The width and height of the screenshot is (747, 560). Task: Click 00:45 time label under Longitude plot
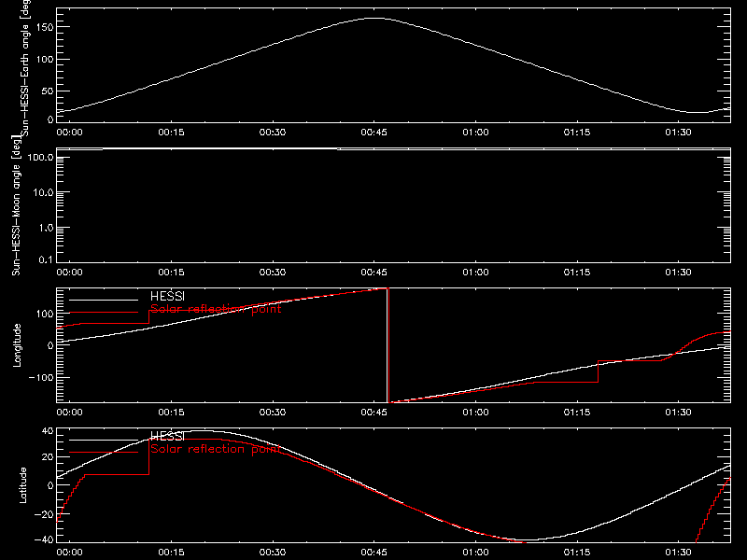click(374, 412)
